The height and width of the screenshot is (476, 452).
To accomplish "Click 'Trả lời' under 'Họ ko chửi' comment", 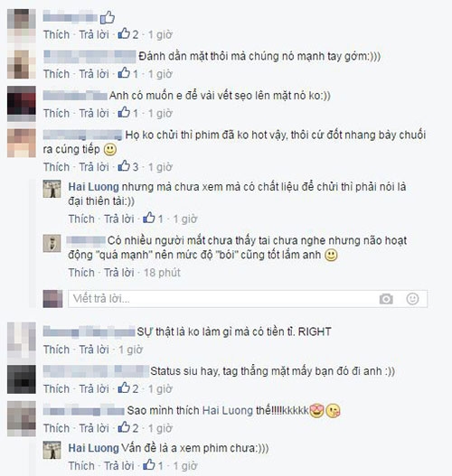I will coord(94,167).
